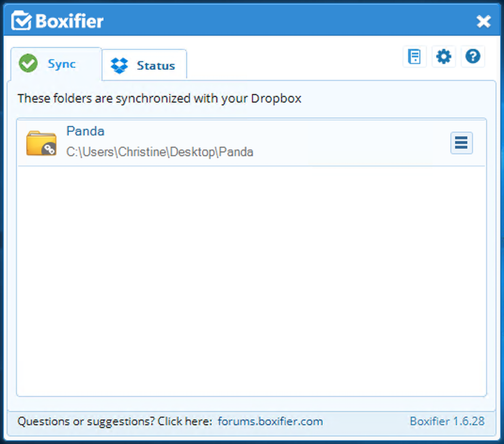
Task: Click the Boxifier 1.6.28 version label
Action: point(447,421)
